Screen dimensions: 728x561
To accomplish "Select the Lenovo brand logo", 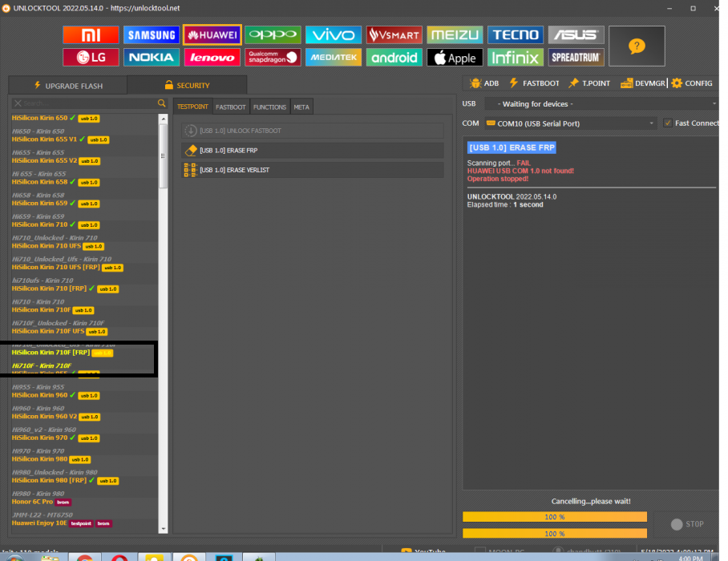I will click(x=212, y=58).
